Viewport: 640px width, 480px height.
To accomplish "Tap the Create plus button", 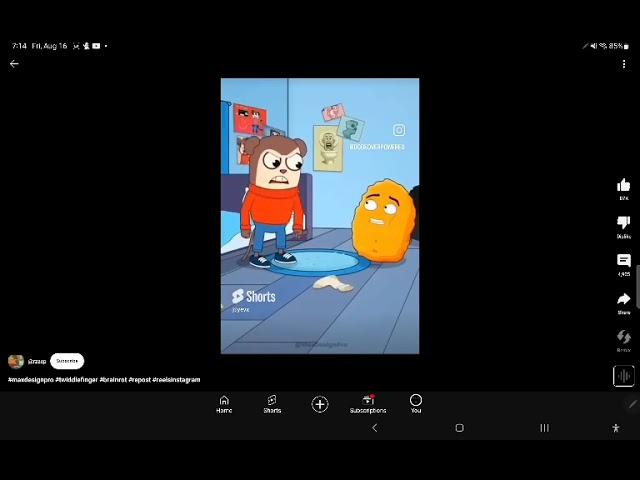I will coord(320,404).
